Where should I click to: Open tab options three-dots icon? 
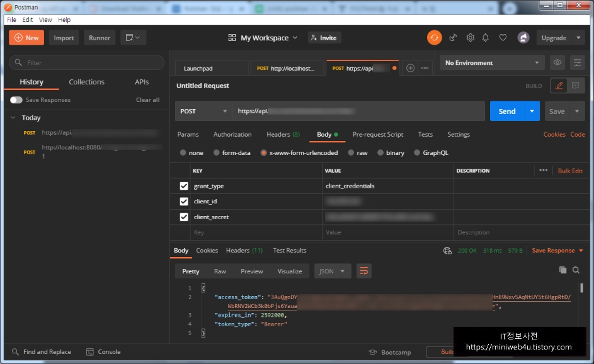tap(425, 68)
